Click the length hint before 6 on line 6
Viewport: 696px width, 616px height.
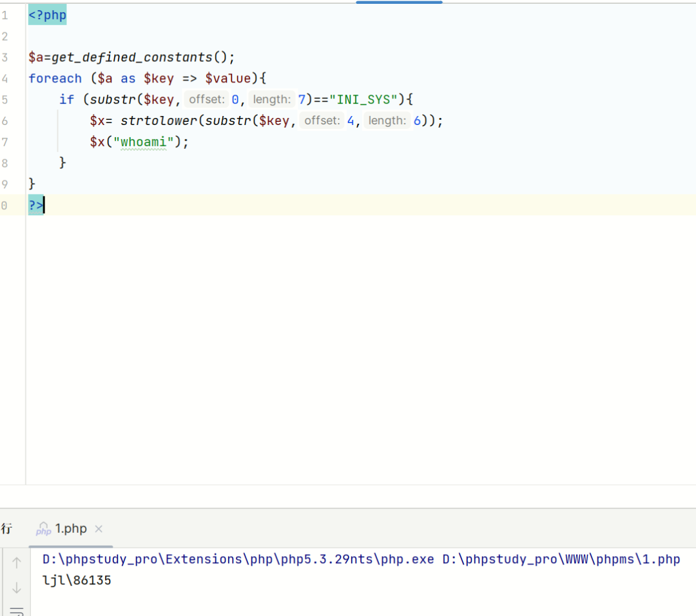tap(387, 120)
